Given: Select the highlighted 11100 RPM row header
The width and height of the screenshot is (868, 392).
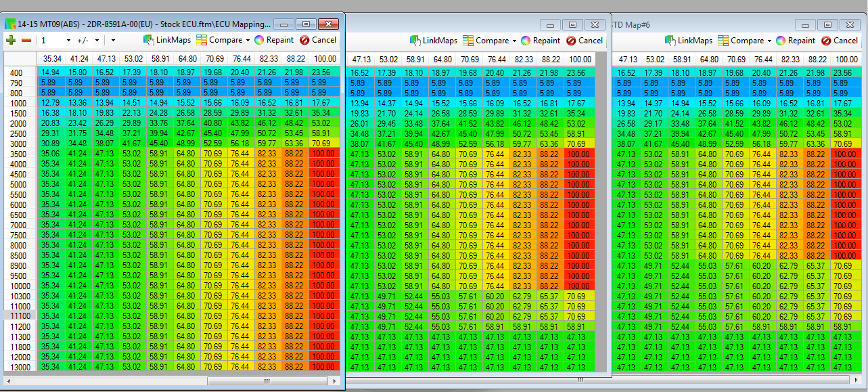Looking at the screenshot, I should 20,315.
